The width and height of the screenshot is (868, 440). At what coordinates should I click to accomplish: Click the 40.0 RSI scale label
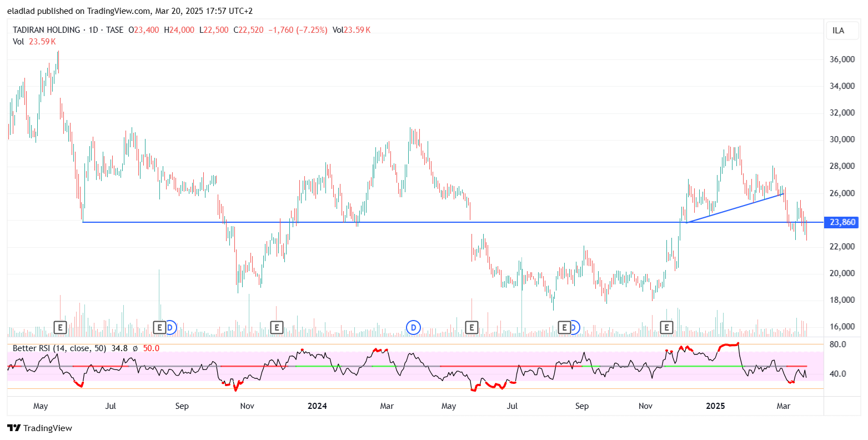point(838,374)
